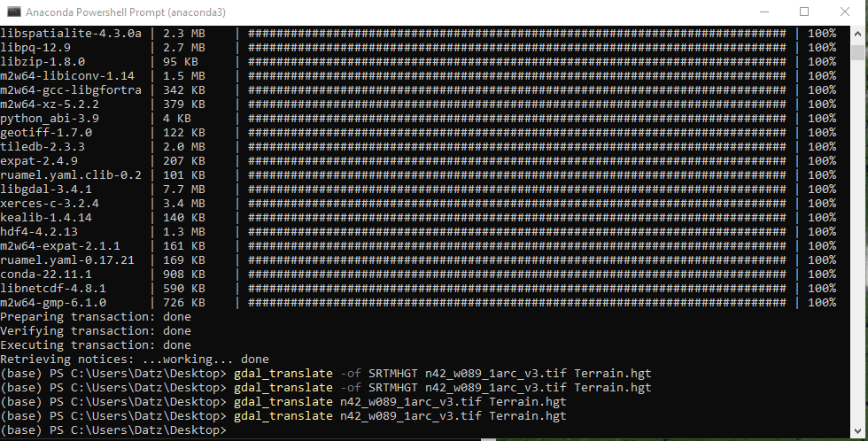868x441 pixels.
Task: Click the second gdal_translate -of SRTMHGT command
Action: pos(442,388)
